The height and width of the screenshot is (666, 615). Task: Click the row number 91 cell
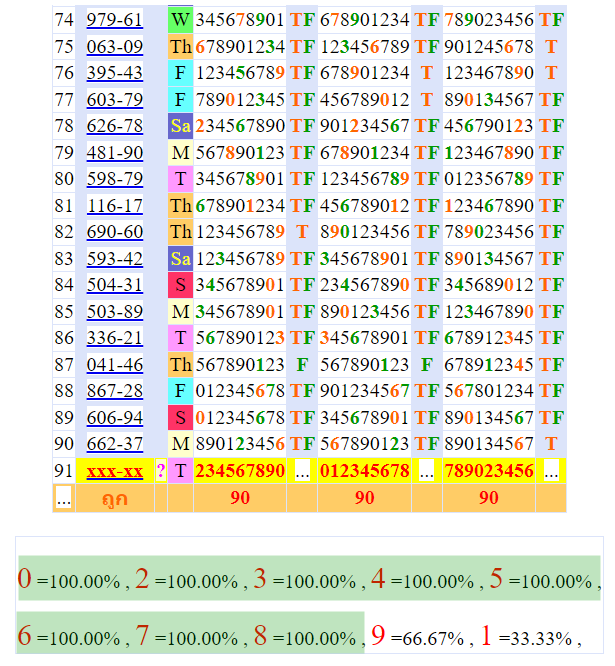(64, 471)
